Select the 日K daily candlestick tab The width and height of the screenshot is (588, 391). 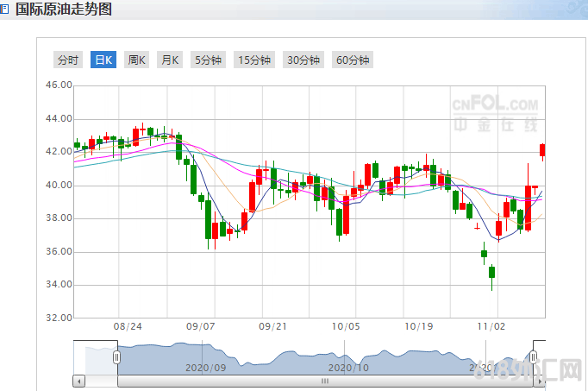pos(103,60)
